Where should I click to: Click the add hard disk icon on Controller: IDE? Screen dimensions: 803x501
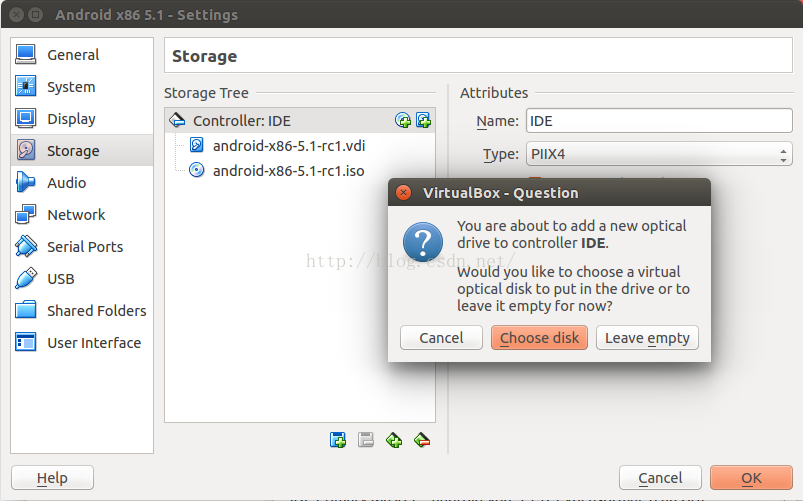(424, 121)
